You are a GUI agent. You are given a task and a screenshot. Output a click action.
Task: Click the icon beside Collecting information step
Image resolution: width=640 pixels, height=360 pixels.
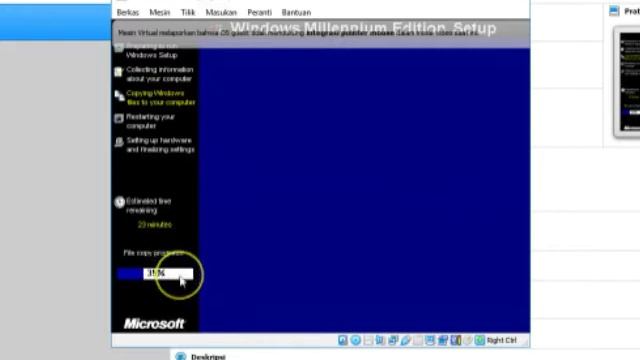pos(118,72)
